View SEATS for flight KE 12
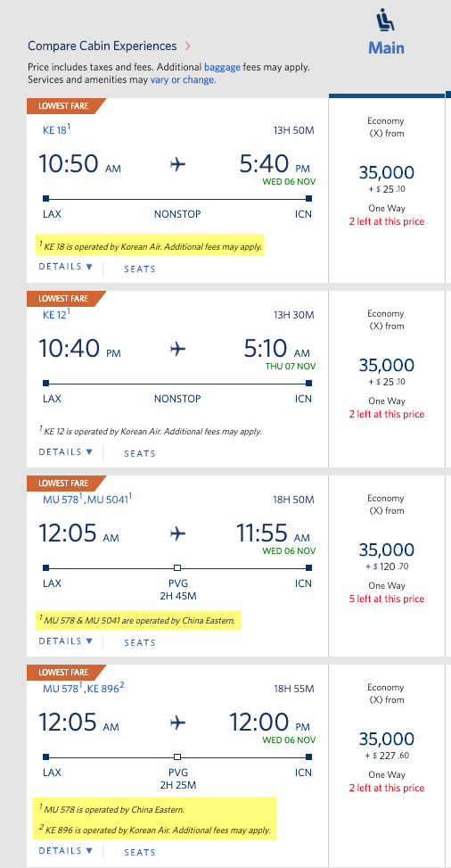The width and height of the screenshot is (451, 868). (x=139, y=453)
